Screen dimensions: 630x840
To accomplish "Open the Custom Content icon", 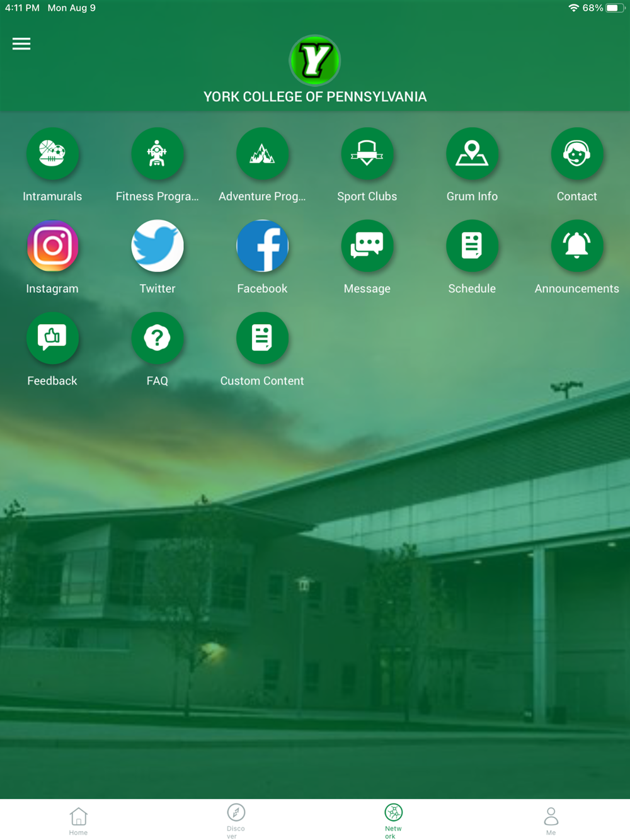I will 262,338.
